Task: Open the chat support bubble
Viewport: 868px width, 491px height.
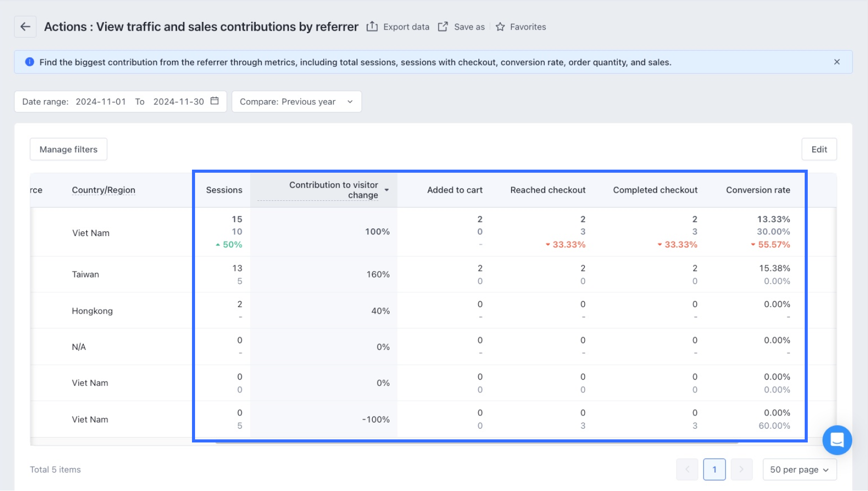Action: click(837, 439)
